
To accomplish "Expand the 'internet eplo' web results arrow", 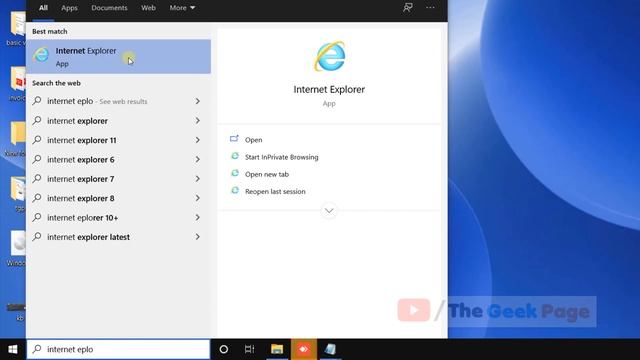I will click(198, 101).
